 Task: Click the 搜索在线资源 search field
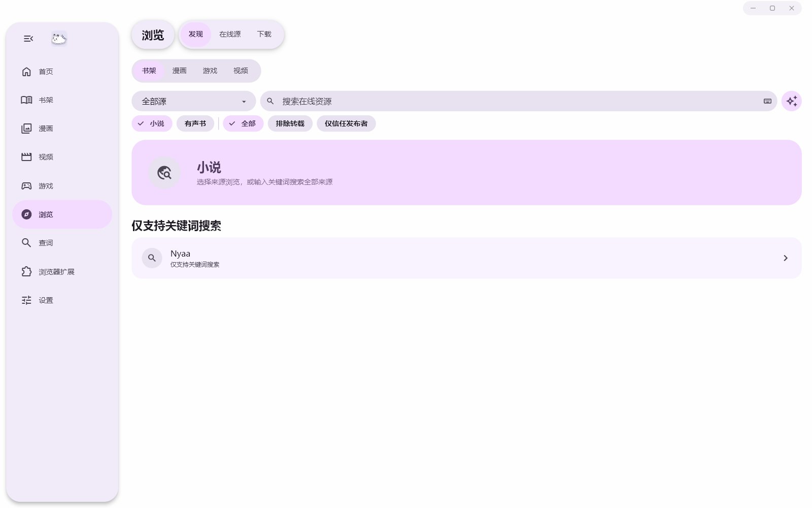519,101
